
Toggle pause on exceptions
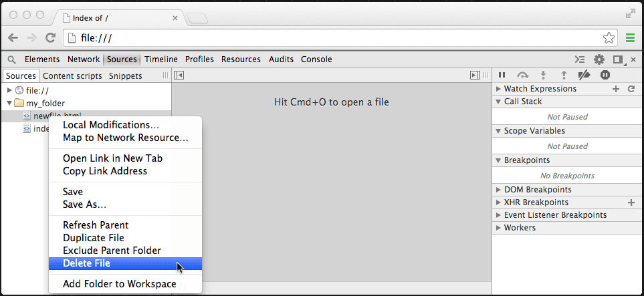605,76
